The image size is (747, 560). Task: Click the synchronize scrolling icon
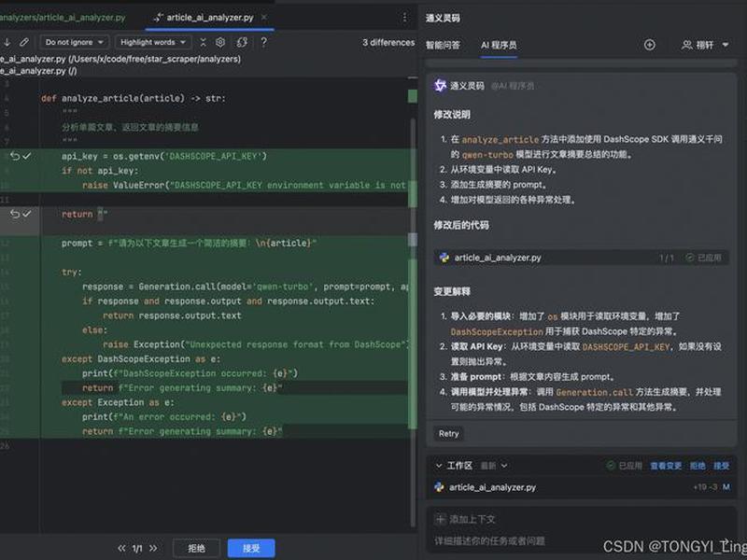point(242,42)
